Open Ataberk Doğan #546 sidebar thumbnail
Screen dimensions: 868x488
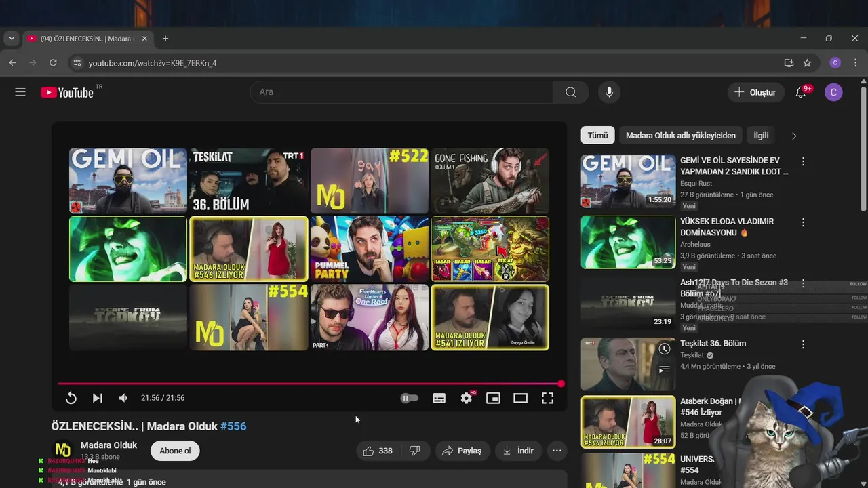pos(628,422)
